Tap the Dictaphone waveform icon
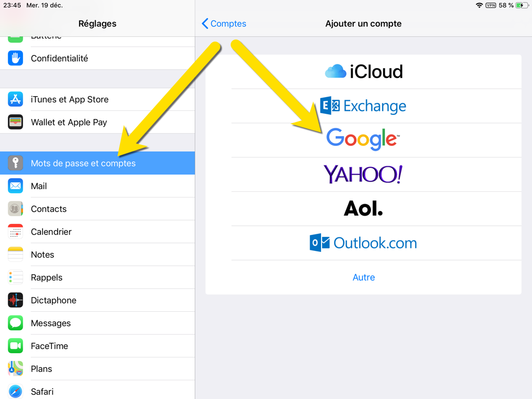 16,300
